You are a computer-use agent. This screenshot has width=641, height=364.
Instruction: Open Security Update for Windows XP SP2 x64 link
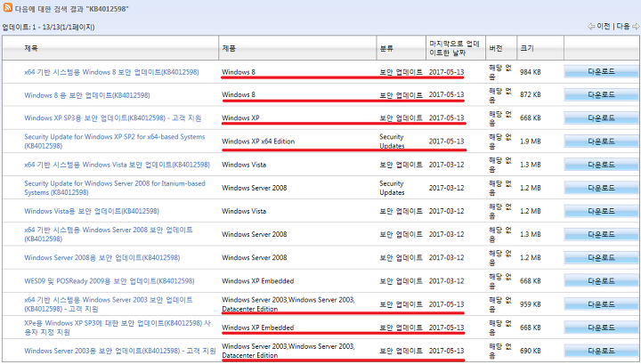[115, 142]
